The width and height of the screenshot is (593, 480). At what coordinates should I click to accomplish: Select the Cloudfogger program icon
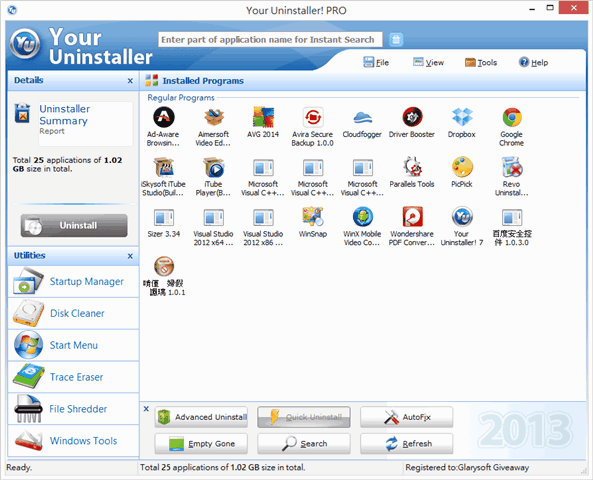pos(362,118)
